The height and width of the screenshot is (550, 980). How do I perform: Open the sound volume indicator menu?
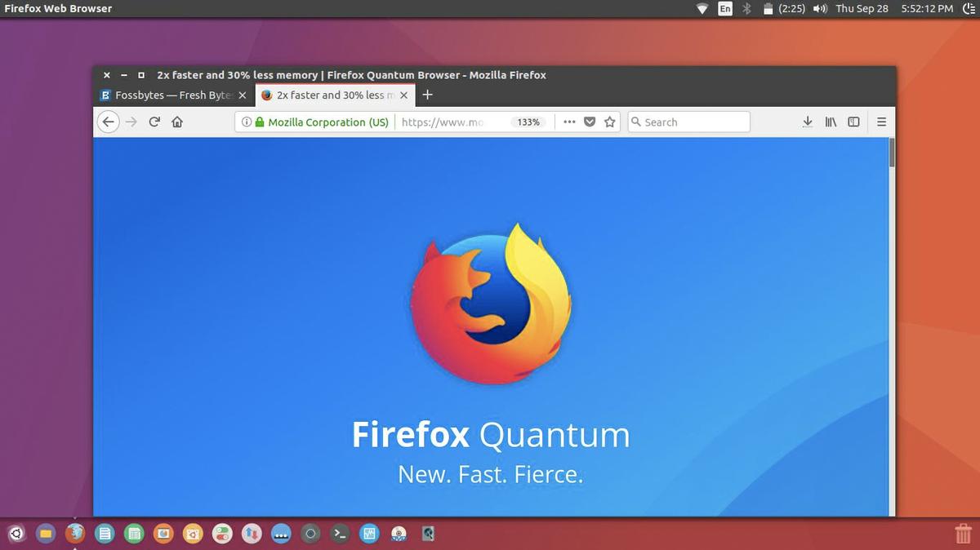[x=821, y=8]
